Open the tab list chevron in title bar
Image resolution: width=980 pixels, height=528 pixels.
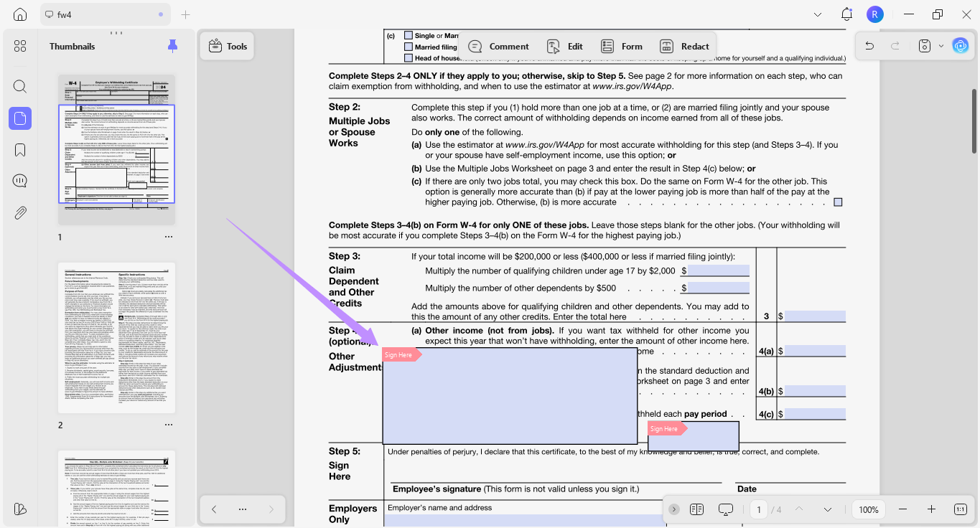click(x=818, y=14)
